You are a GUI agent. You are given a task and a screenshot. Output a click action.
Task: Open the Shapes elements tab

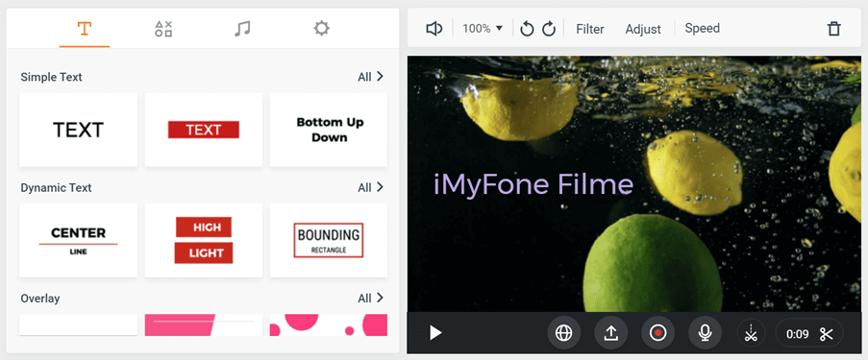pos(163,29)
